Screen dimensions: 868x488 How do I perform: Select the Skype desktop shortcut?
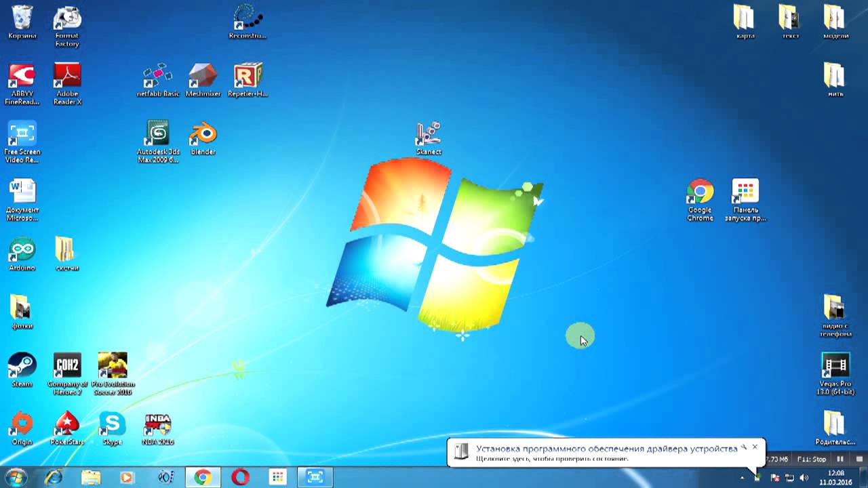112,428
